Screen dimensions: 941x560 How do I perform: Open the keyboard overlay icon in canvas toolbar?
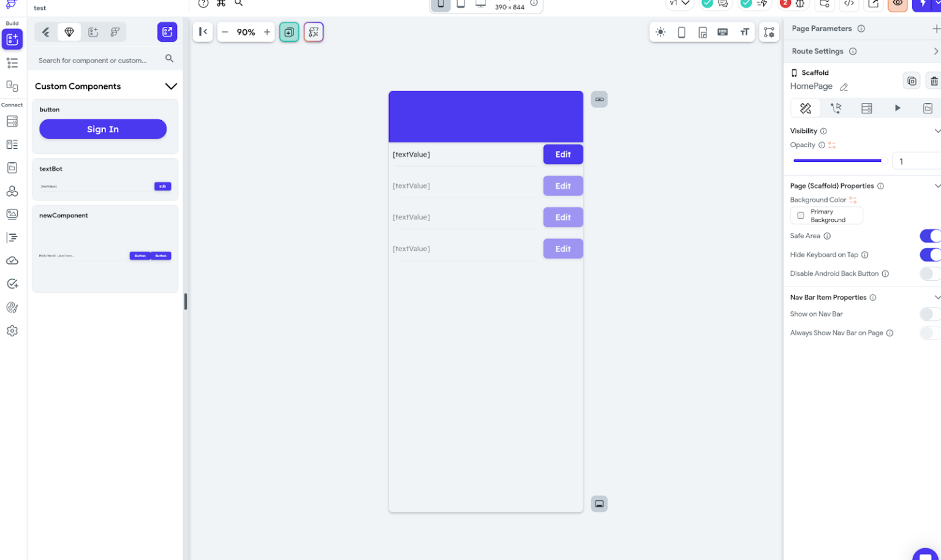(723, 32)
